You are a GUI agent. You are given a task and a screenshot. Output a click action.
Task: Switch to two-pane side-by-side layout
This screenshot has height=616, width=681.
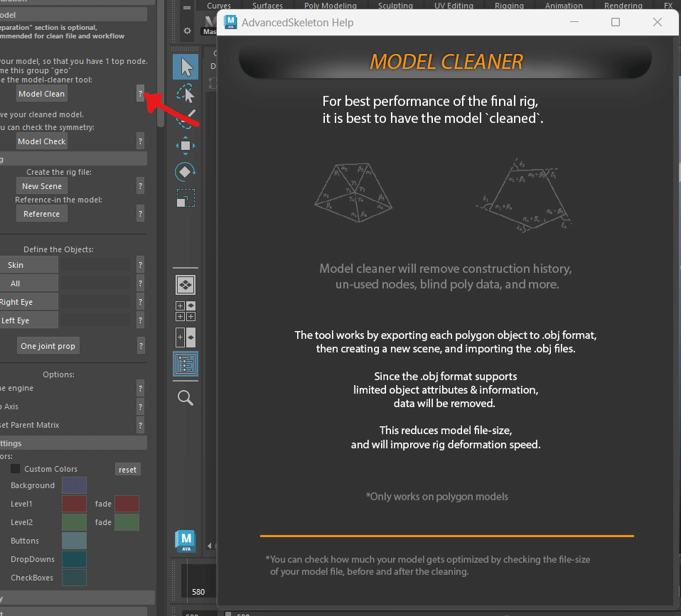pos(186,337)
